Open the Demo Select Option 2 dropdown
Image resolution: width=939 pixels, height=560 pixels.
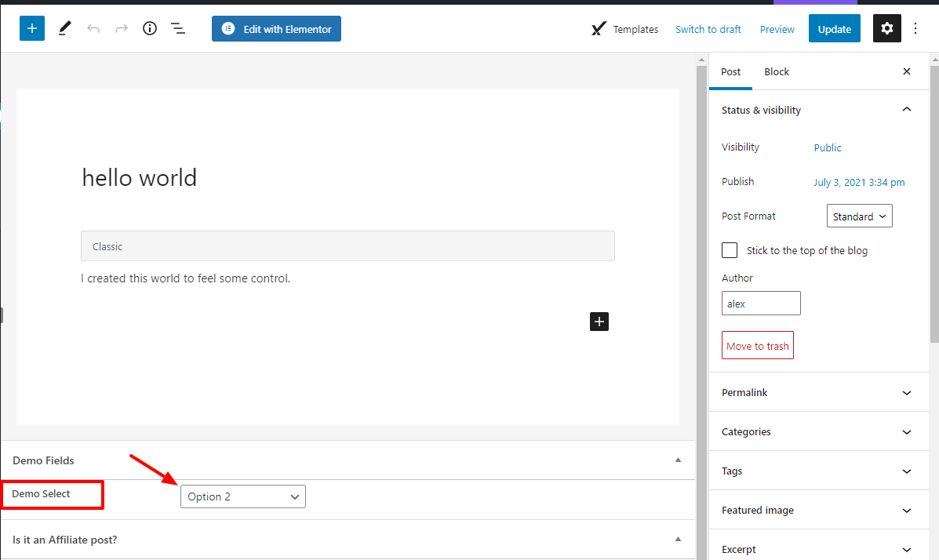tap(243, 496)
